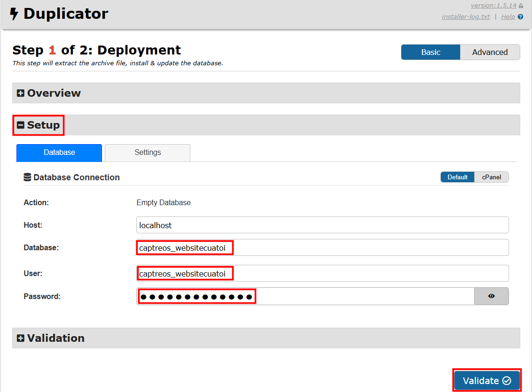Focus the User name input field

click(x=322, y=273)
